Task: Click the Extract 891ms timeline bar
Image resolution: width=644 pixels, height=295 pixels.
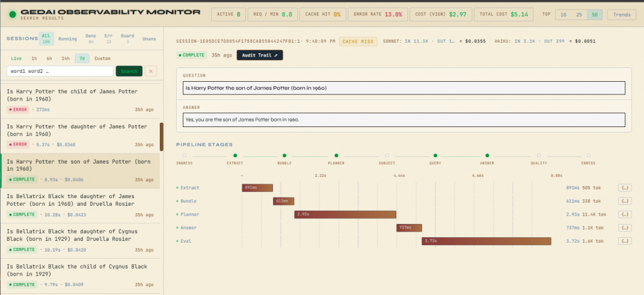Action: (257, 188)
